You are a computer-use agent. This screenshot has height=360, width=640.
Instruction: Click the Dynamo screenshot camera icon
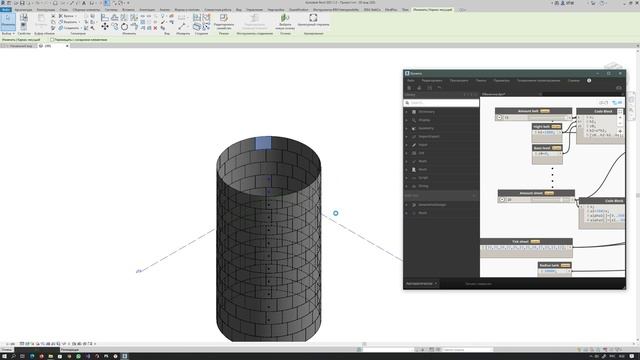(619, 88)
